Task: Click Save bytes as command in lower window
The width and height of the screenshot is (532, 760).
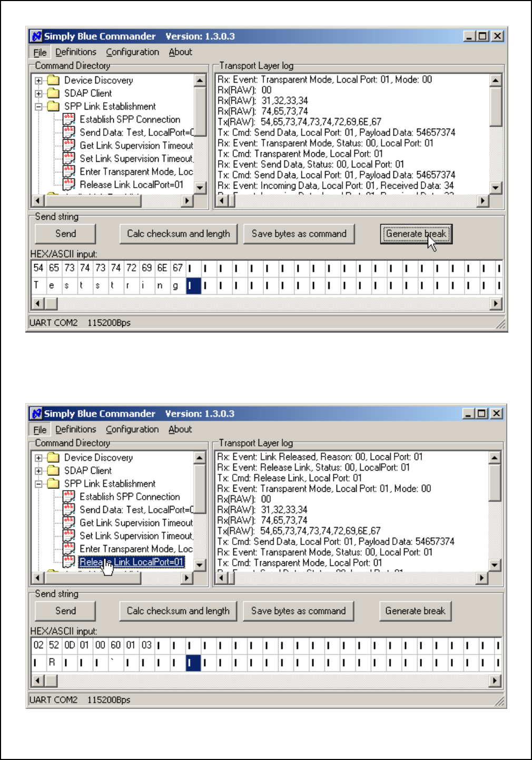Action: (298, 611)
